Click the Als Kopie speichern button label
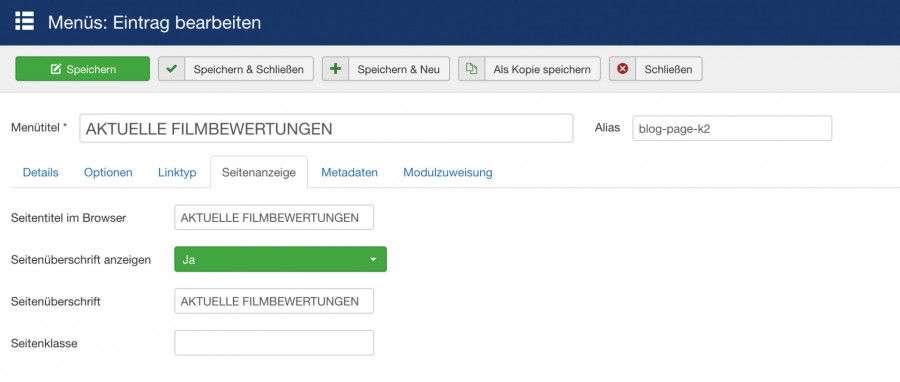This screenshot has height=382, width=900. tap(542, 69)
